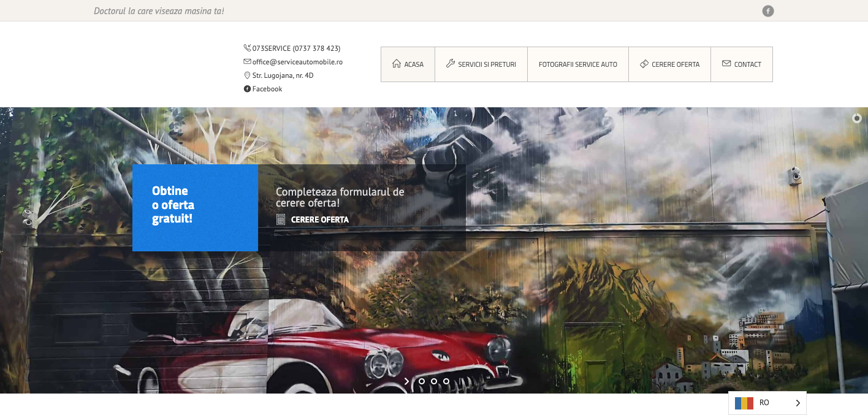Click the RO label in the language selector
Image resolution: width=868 pixels, height=415 pixels.
point(764,403)
